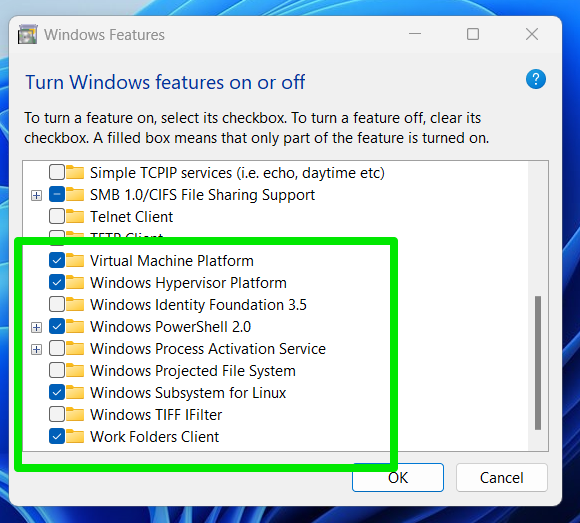
Task: Select the 'Windows Projected File System' label
Action: click(x=193, y=371)
